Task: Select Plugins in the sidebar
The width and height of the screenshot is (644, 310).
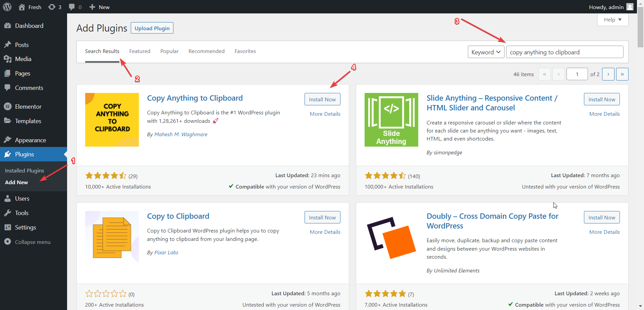Action: [x=34, y=154]
